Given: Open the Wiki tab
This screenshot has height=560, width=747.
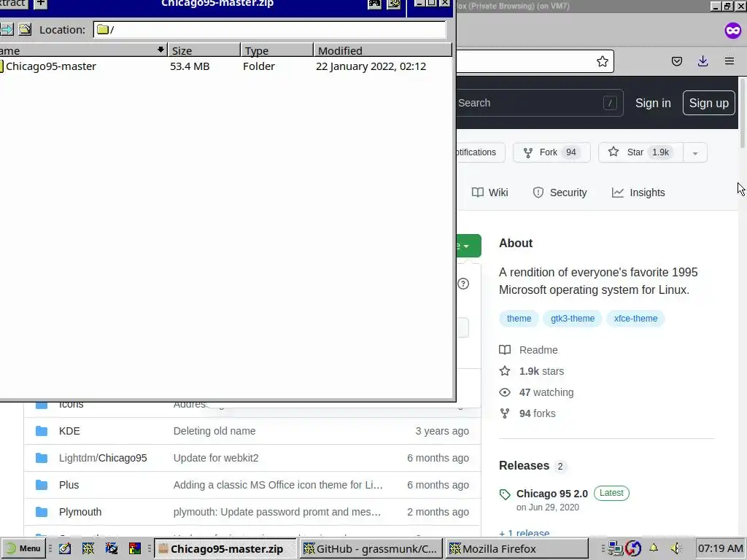Looking at the screenshot, I should (x=489, y=192).
